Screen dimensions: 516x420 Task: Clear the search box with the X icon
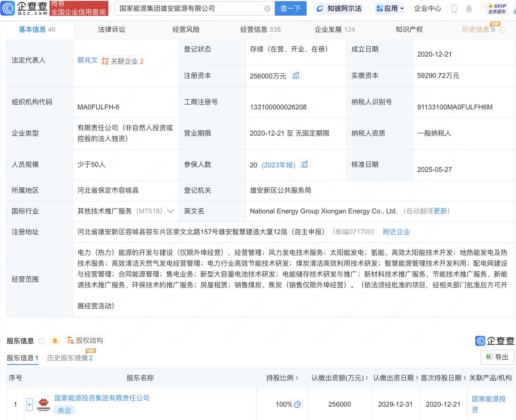[x=267, y=9]
